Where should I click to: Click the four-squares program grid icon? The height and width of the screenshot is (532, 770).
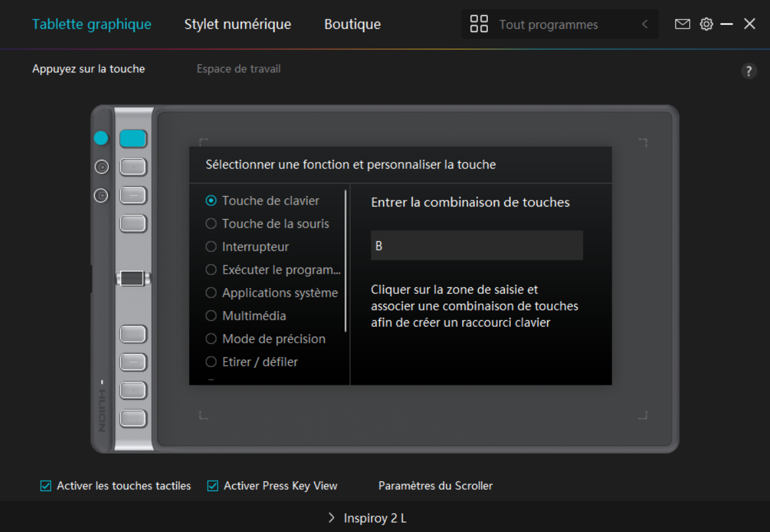pyautogui.click(x=479, y=24)
